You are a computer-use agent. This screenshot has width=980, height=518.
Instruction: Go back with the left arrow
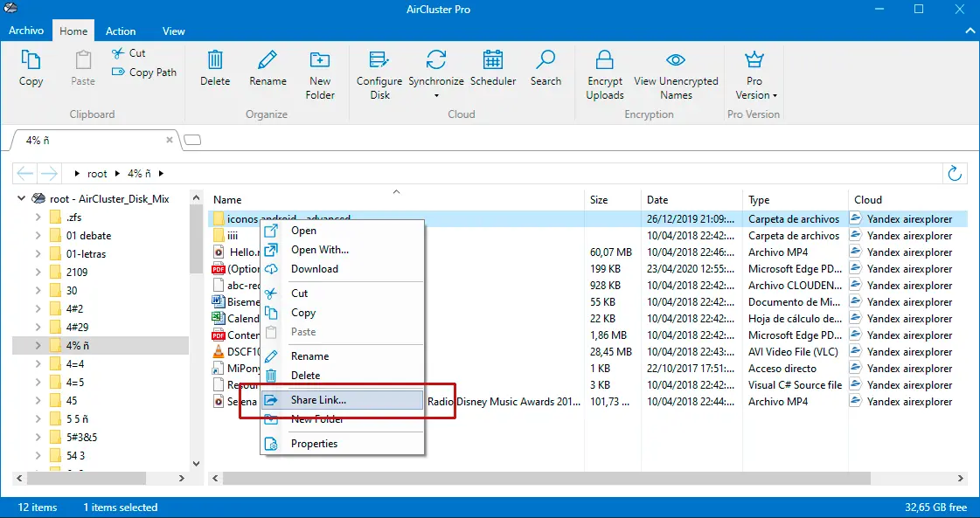[25, 174]
